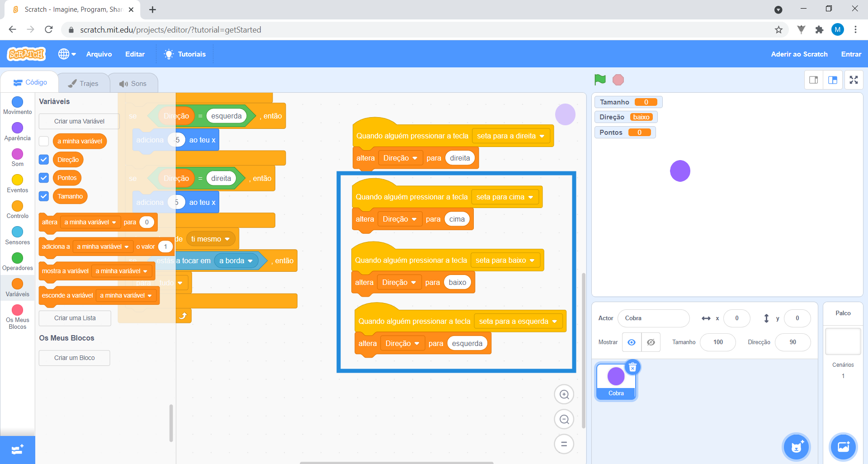The image size is (868, 464).
Task: Open 'seta para a esquerda' key dropdown
Action: point(518,322)
